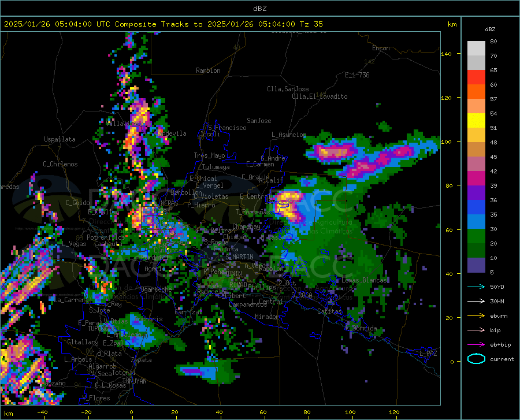Click the 'Lomas_Blancas' map label
Viewport: 520px width, 420px height.
tap(364, 280)
